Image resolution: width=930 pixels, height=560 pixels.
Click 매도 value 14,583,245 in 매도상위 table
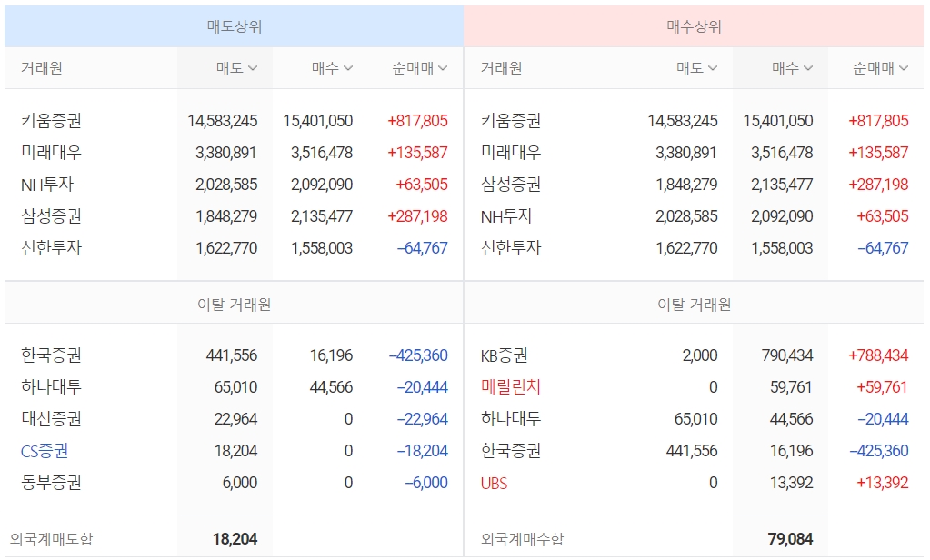pos(223,120)
